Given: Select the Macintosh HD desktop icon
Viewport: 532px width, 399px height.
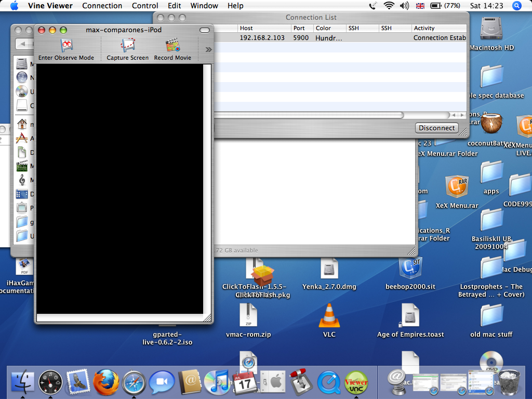Looking at the screenshot, I should coord(491,29).
